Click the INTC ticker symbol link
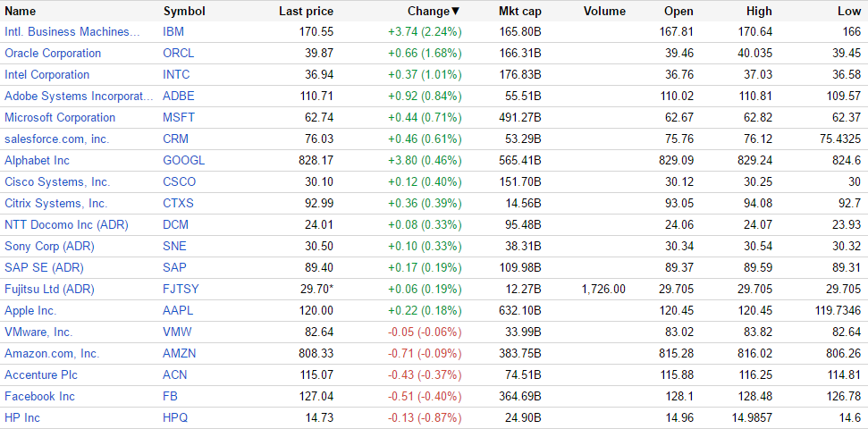The image size is (868, 429). (176, 75)
